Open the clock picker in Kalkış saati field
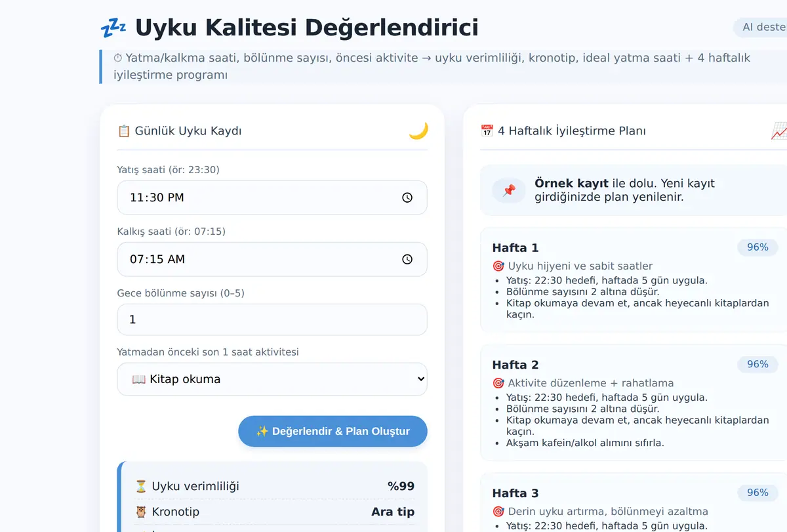 pyautogui.click(x=407, y=259)
